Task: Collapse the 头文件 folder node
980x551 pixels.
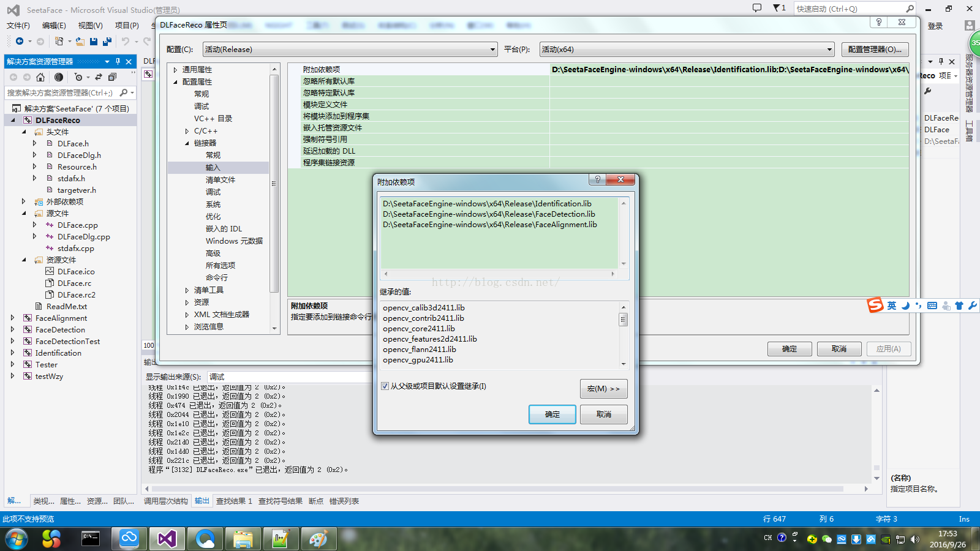Action: point(24,132)
